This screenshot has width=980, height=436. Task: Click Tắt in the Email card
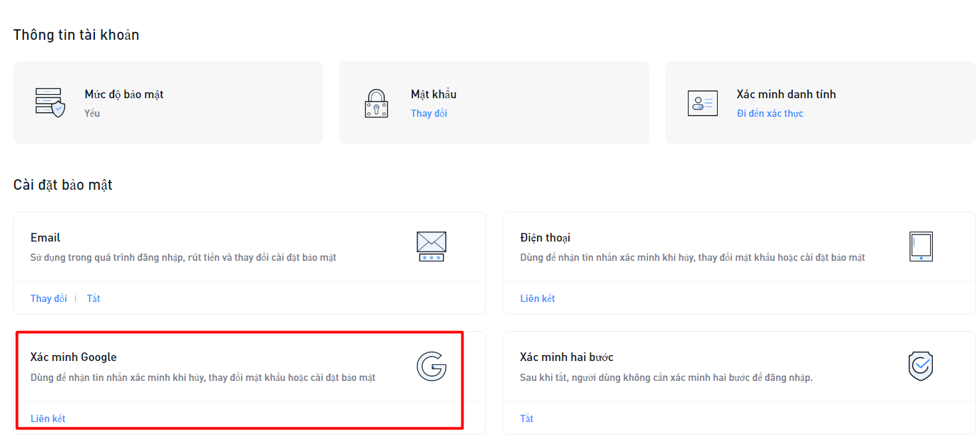[94, 299]
